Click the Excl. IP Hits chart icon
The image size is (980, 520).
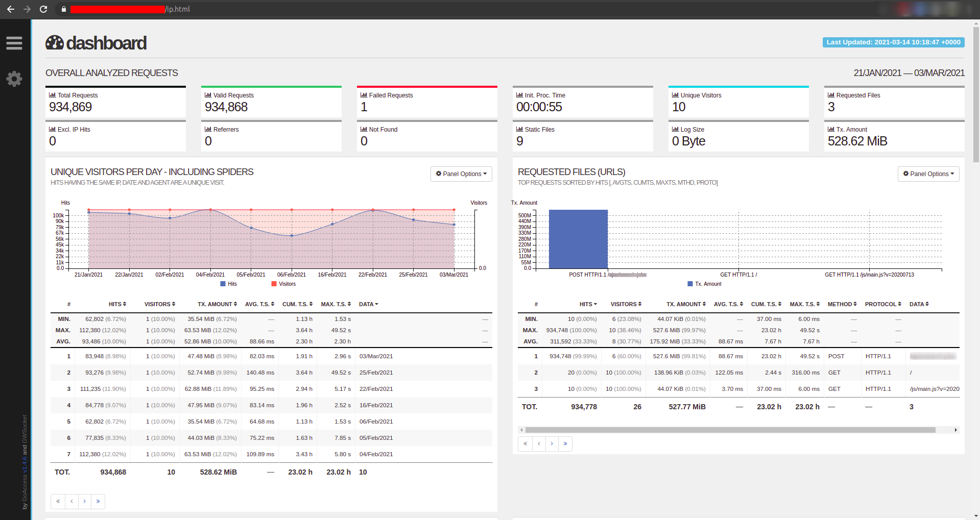(52, 129)
